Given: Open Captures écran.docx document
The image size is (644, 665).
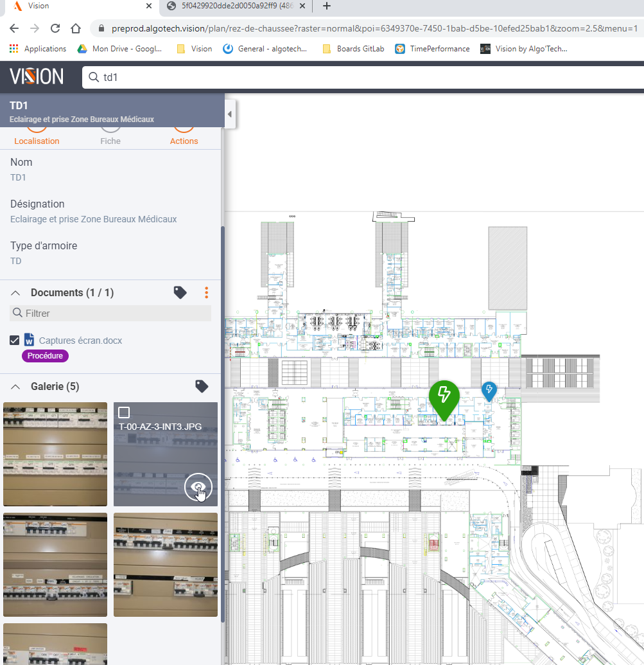Looking at the screenshot, I should tap(80, 341).
